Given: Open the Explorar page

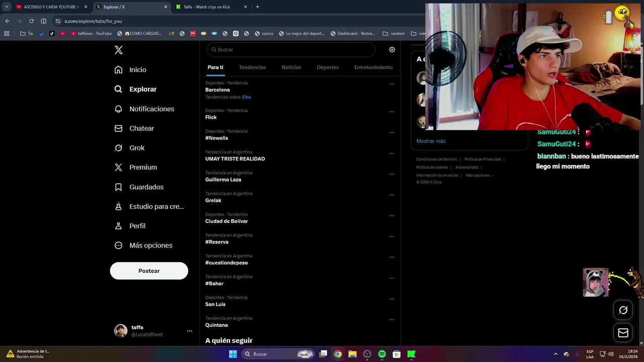Looking at the screenshot, I should coord(135,89).
